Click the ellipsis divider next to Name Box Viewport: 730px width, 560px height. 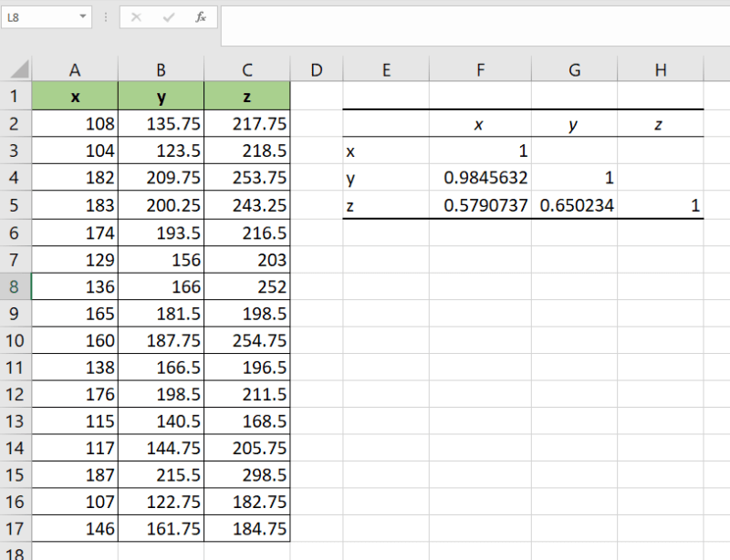[107, 16]
